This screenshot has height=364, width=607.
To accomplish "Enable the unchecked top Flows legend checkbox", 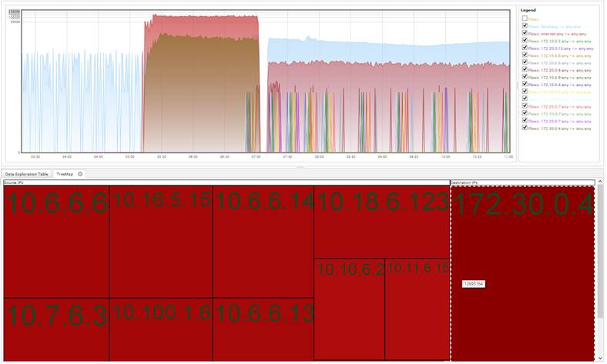I will [525, 18].
